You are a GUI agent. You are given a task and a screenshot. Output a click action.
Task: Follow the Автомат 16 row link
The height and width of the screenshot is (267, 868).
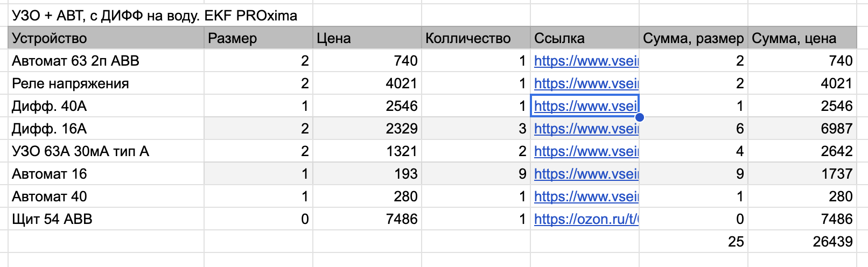tap(586, 174)
